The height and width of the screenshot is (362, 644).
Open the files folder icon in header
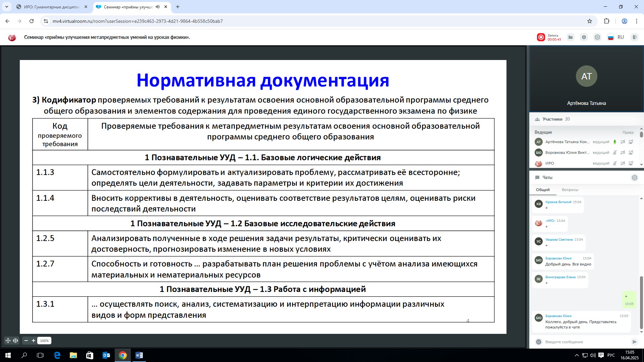(571, 37)
